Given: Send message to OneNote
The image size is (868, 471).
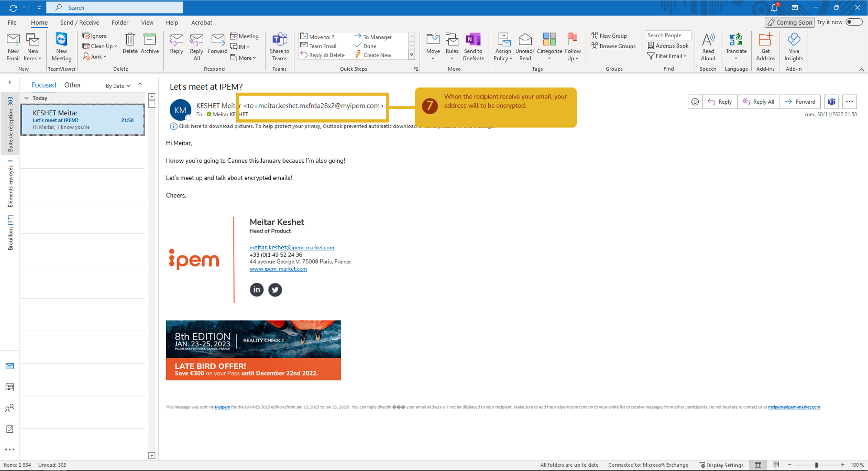Looking at the screenshot, I should click(x=473, y=47).
